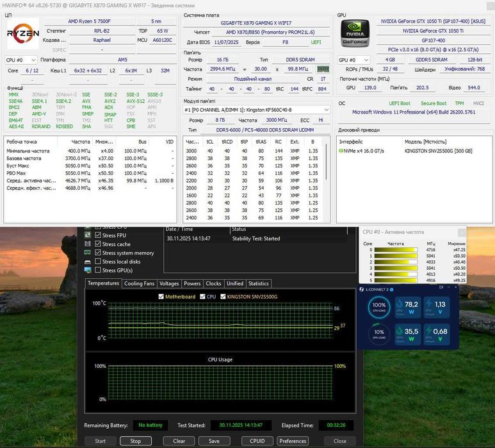Open the GPU #0 selector dropdown
The image size is (495, 448).
coord(354,60)
